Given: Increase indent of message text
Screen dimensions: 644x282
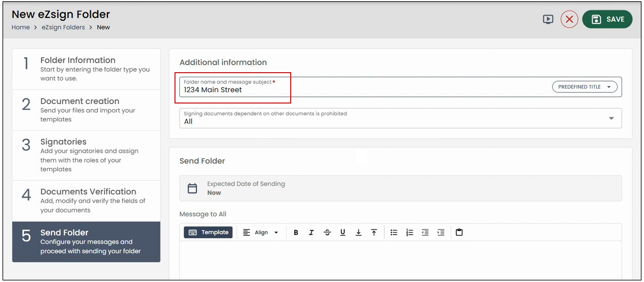Looking at the screenshot, I should click(x=441, y=232).
